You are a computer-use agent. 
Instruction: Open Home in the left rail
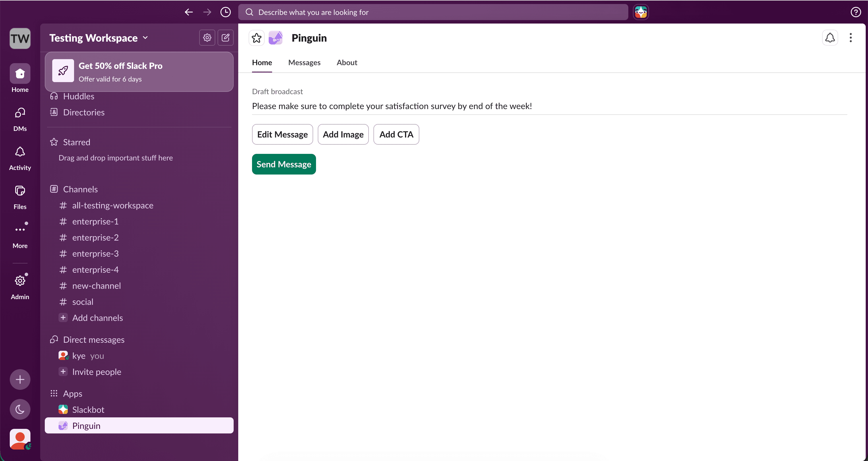point(20,78)
